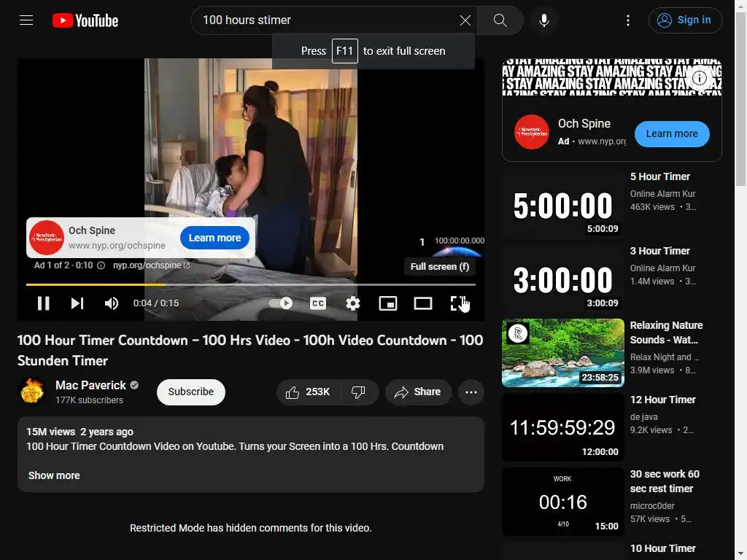Open 12 Hour Timer video title
This screenshot has height=560, width=747.
coord(662,400)
